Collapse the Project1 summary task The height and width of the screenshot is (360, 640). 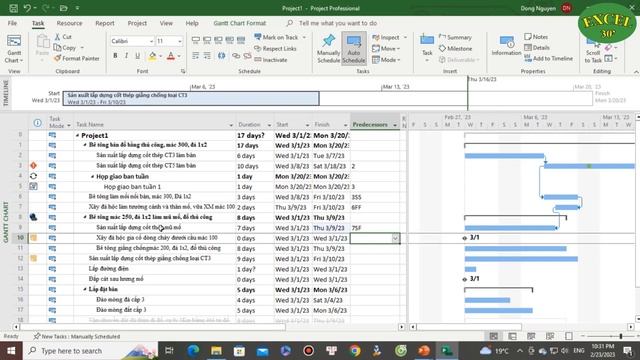(x=78, y=136)
